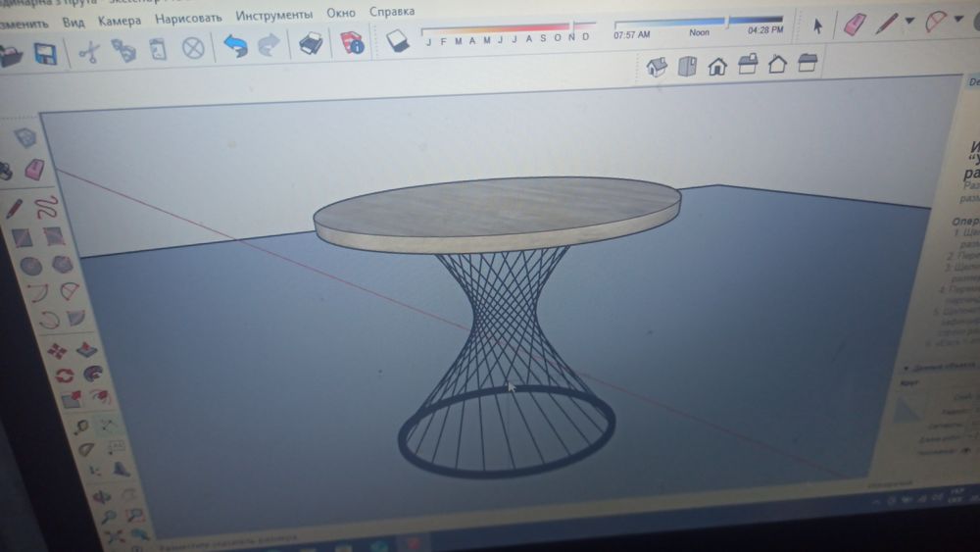Viewport: 980px width, 552px height.
Task: Select the Scale tool
Action: (x=71, y=399)
